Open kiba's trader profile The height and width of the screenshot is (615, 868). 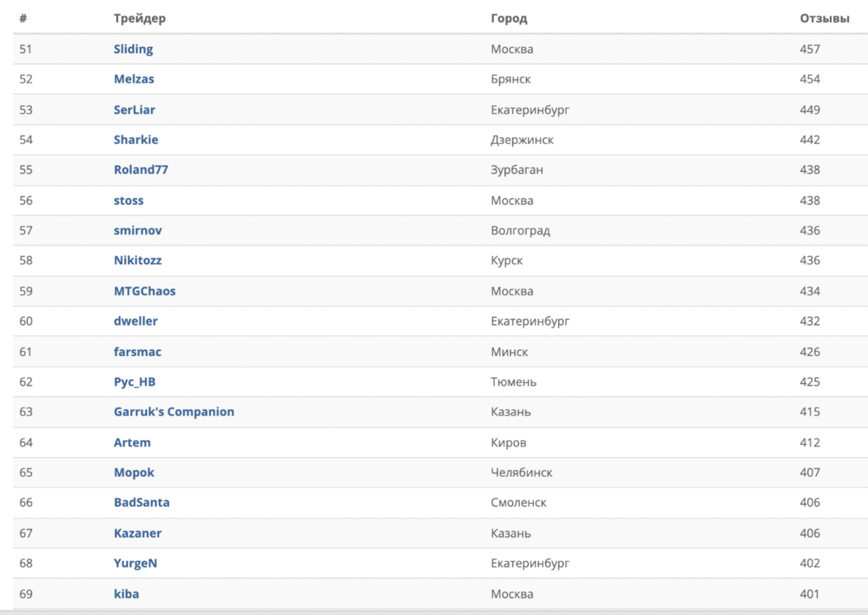point(126,594)
